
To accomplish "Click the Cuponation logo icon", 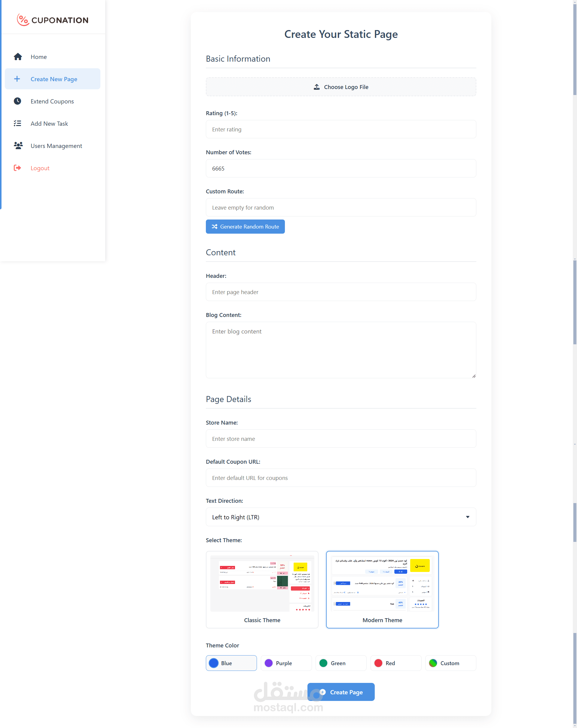I will coord(23,20).
